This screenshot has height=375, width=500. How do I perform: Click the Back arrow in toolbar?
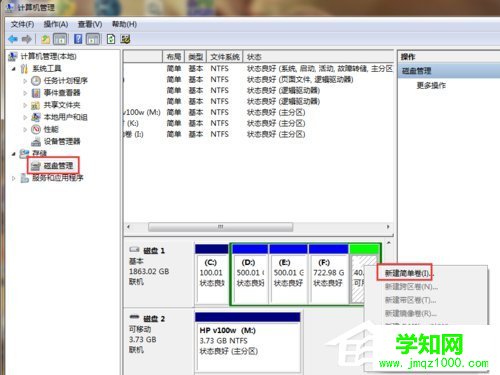13,39
